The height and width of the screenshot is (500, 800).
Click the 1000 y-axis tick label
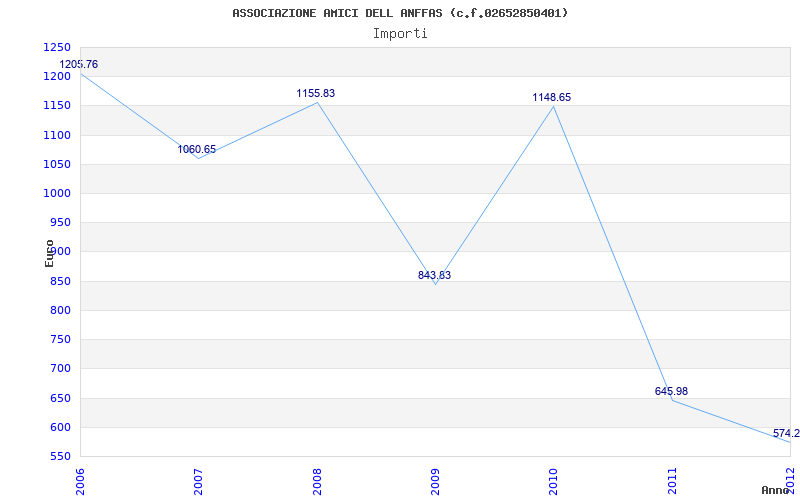(57, 193)
